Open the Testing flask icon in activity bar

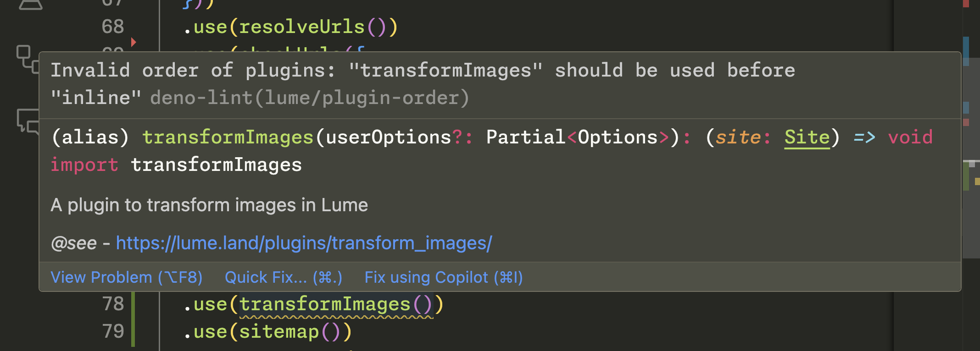point(30,4)
